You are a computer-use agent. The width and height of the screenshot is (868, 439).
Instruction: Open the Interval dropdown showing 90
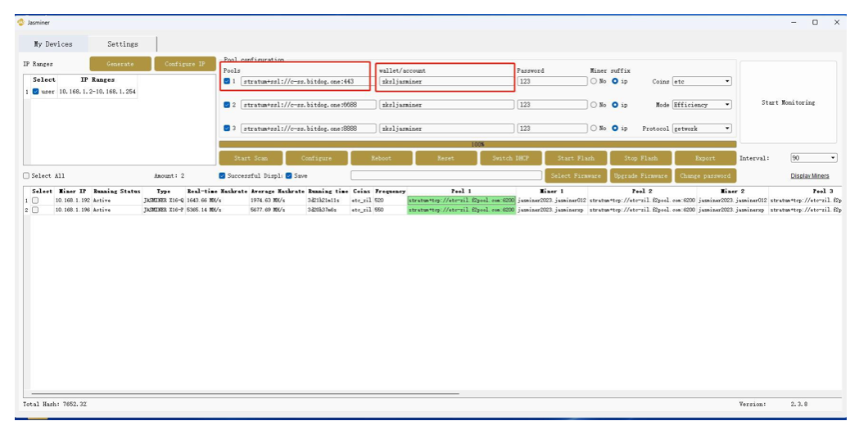tap(814, 158)
